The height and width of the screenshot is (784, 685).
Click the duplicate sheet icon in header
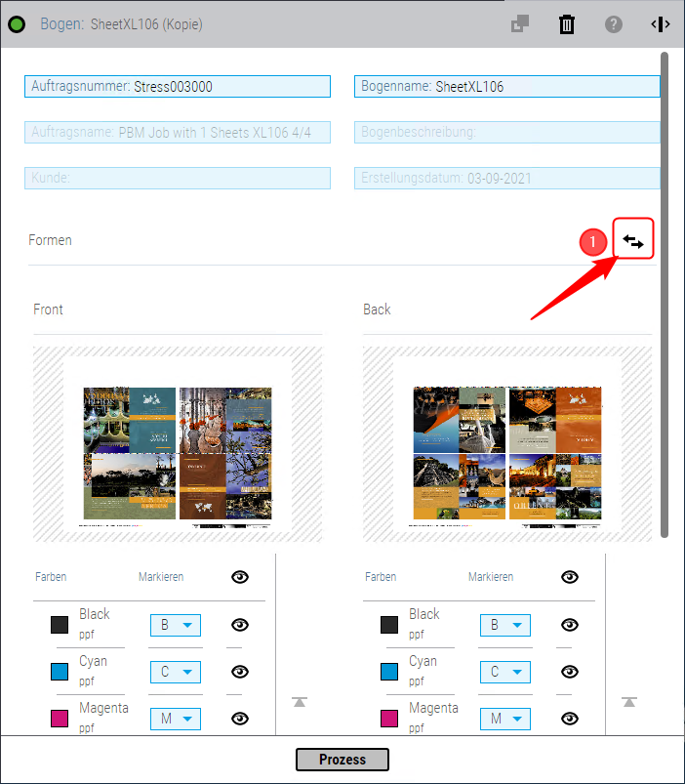520,24
